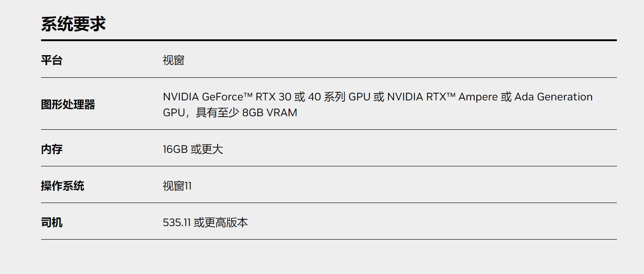
Task: Click the divider line below the 司机 row
Action: [329, 239]
